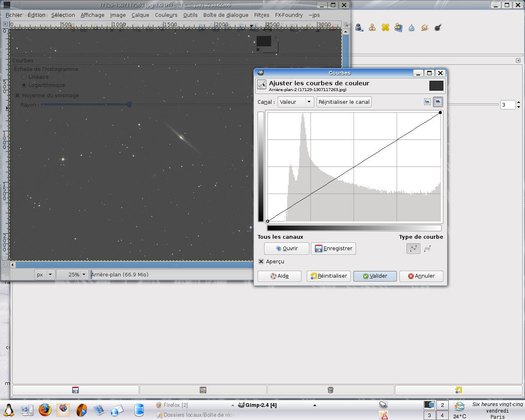Click the warning triangle tray icon
Viewport: 525px width, 420px height.
(384, 415)
